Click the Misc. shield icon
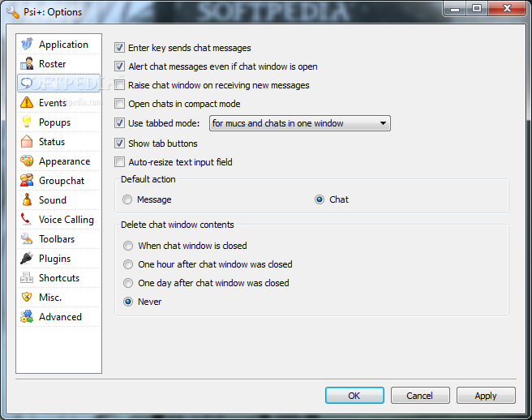 (x=27, y=297)
